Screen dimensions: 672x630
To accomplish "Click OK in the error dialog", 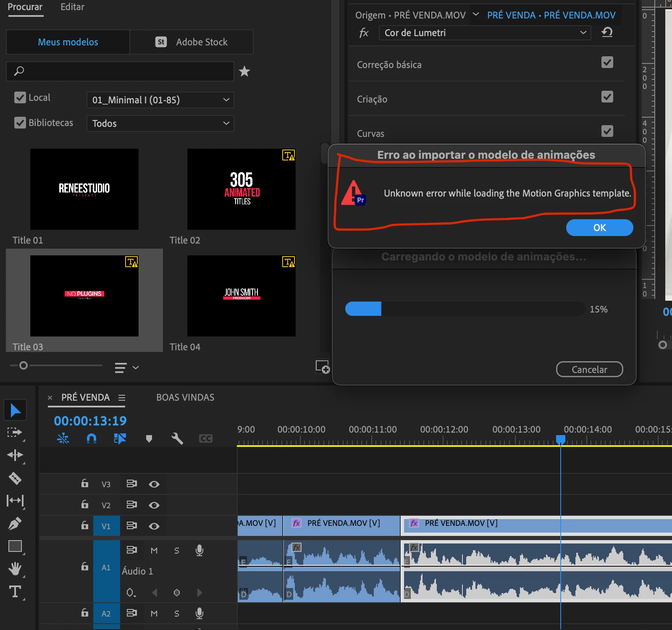I will point(599,228).
